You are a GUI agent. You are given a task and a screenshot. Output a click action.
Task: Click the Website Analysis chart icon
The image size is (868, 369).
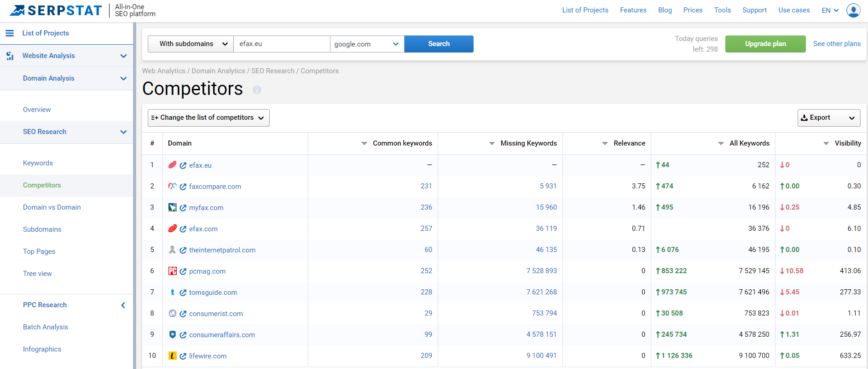tap(10, 56)
